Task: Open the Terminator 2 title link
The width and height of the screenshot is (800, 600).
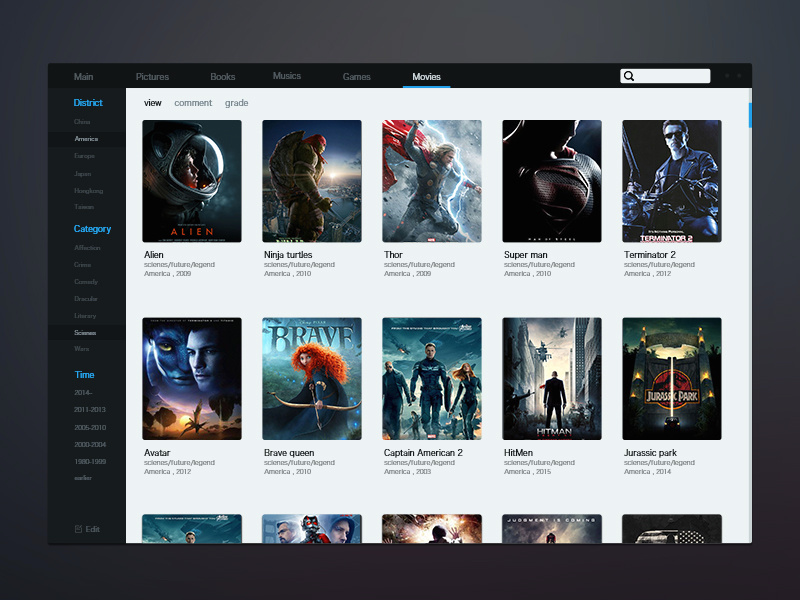Action: tap(650, 255)
